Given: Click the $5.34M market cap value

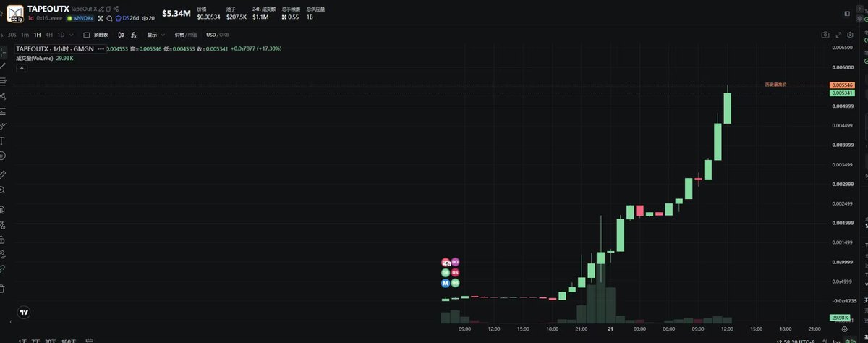Looking at the screenshot, I should click(176, 13).
